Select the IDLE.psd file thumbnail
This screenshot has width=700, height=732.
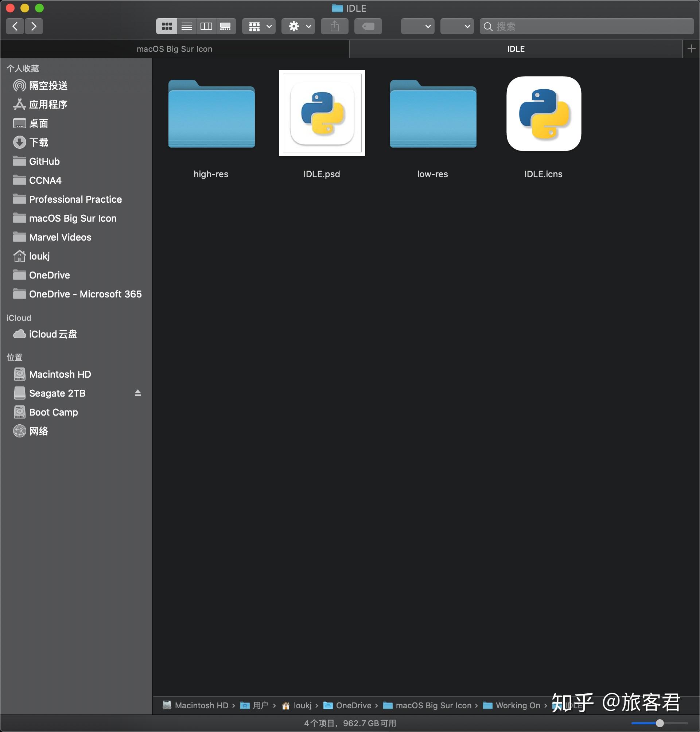click(x=322, y=113)
